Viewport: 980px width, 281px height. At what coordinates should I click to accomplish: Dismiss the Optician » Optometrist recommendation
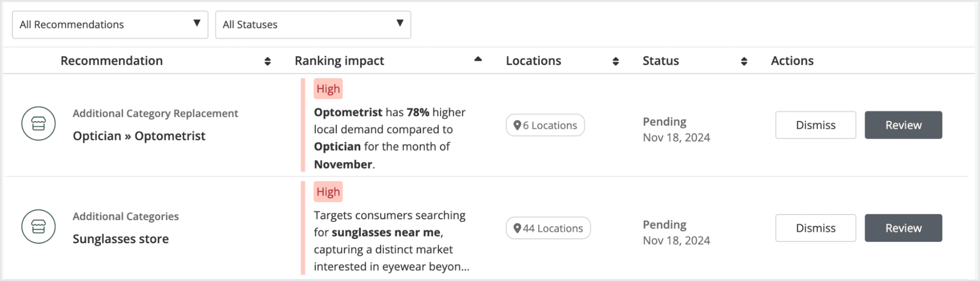(815, 125)
